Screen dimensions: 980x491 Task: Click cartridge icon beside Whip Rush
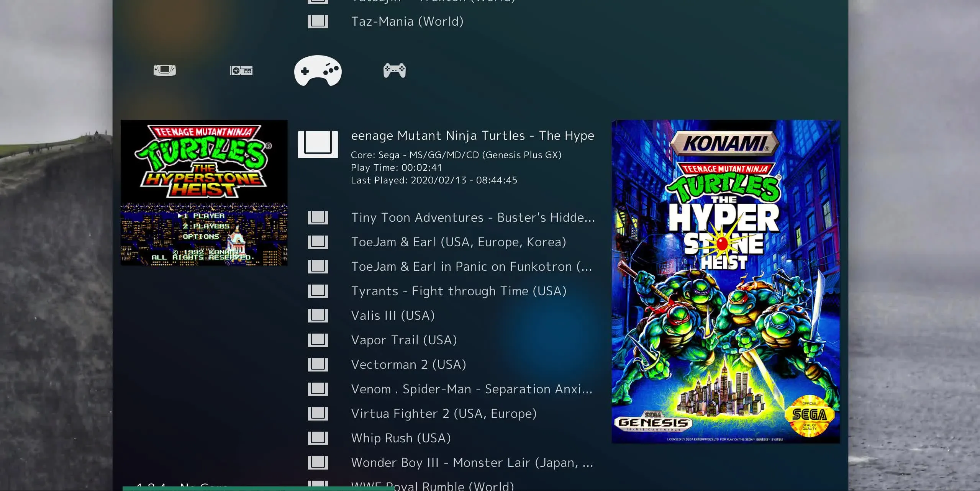318,438
